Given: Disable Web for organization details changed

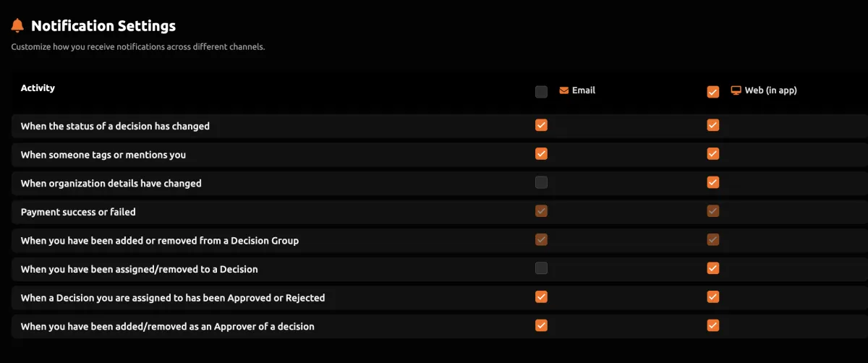Looking at the screenshot, I should [713, 182].
